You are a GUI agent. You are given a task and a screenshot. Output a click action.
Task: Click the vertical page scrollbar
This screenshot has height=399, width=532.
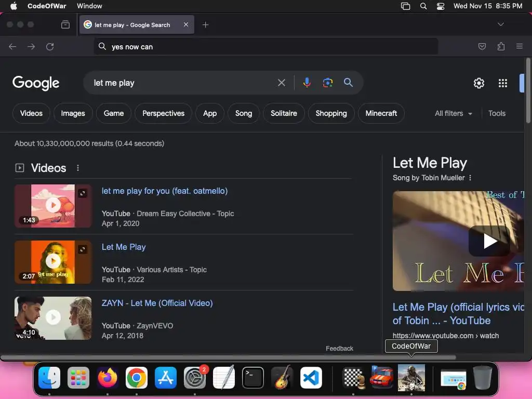click(x=528, y=91)
